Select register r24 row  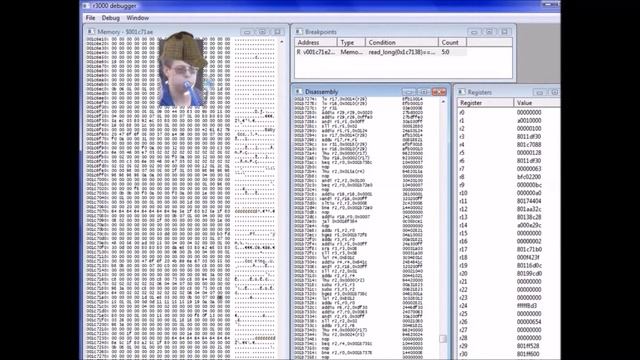point(508,306)
